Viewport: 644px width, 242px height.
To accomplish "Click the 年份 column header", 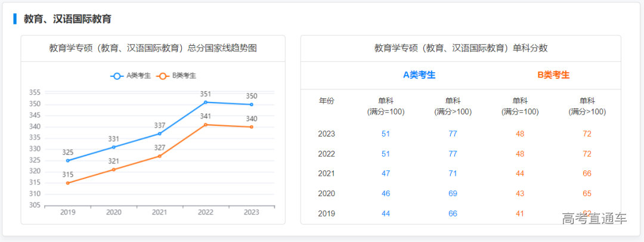I will (x=327, y=101).
